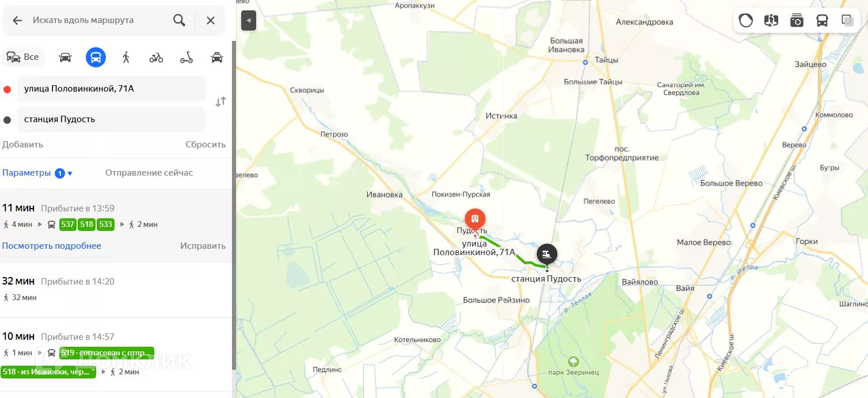Click the route panel vertical scrollbar
The height and width of the screenshot is (398, 868).
click(234, 204)
